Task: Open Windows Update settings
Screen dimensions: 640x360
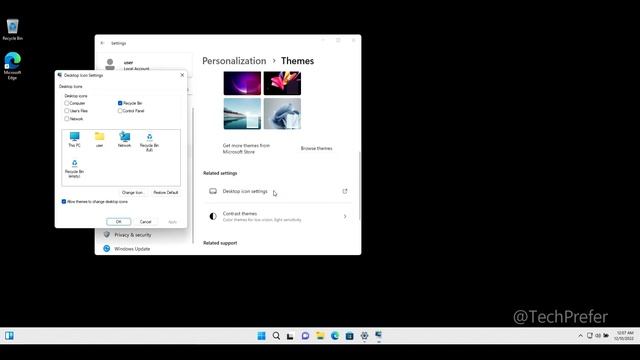Action: [132, 249]
